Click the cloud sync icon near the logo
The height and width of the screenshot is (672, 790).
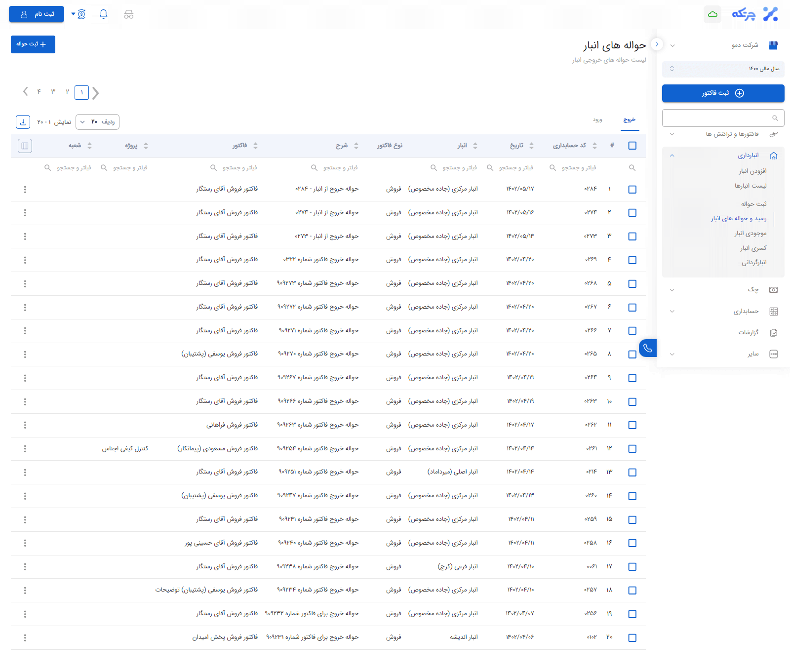(712, 14)
